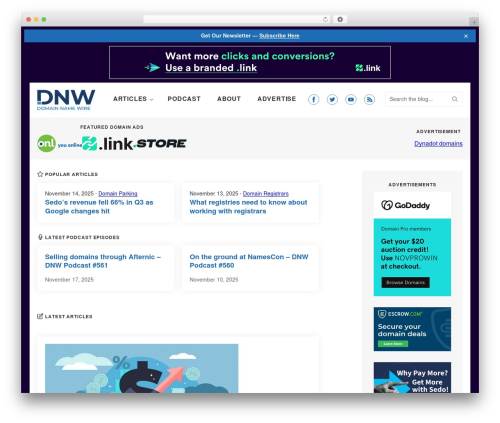Screen dimensions: 500x423
Task: Click the November 10, 2025 podcast date
Action: tap(214, 280)
